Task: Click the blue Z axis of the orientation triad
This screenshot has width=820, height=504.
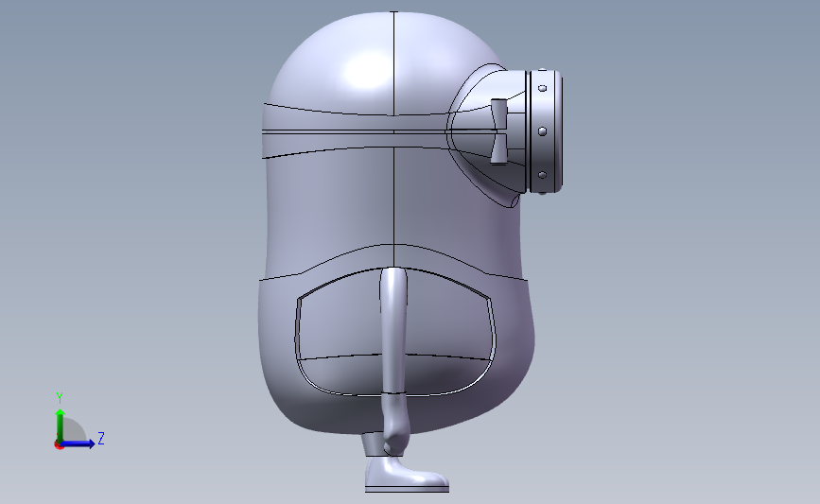Action: (78, 443)
